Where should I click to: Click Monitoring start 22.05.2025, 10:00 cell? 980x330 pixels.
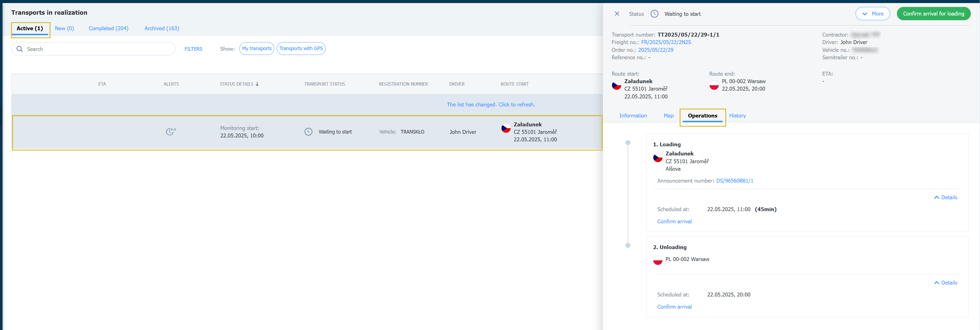[242, 132]
